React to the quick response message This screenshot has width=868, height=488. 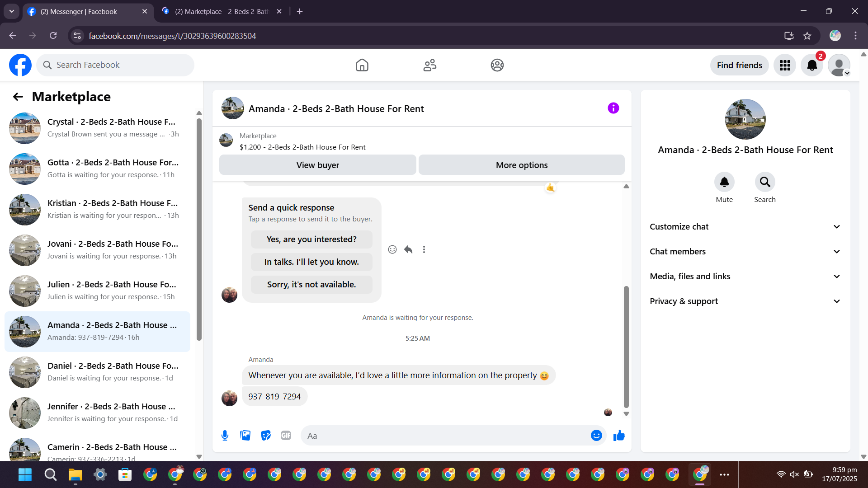pyautogui.click(x=392, y=249)
